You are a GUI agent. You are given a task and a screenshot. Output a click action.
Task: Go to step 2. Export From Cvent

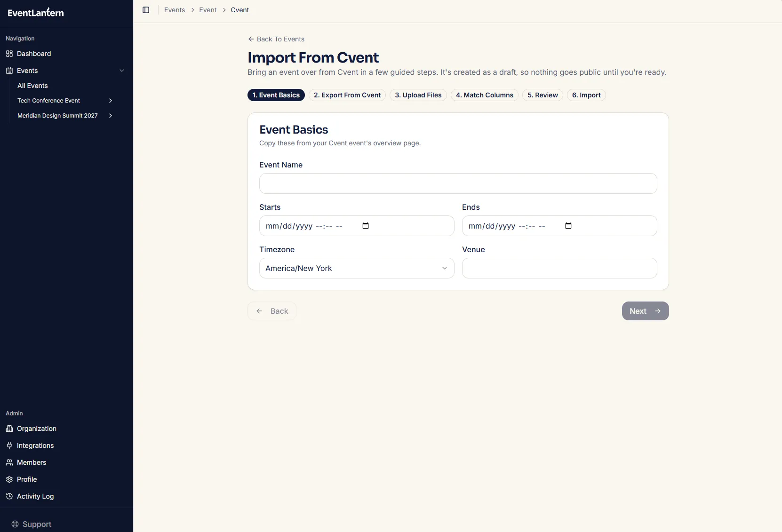(347, 95)
